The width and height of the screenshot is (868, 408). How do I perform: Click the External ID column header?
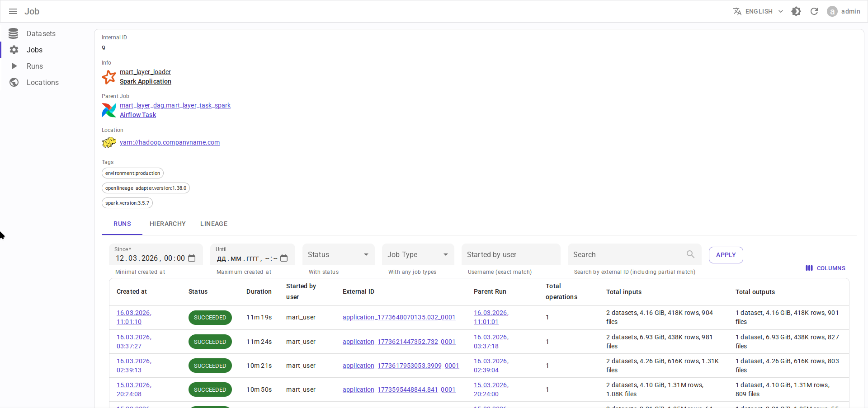pos(359,291)
